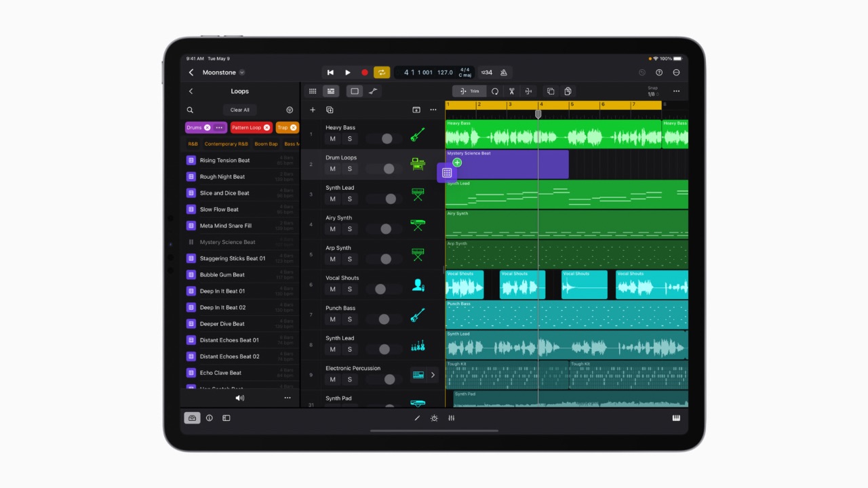868x488 pixels.
Task: Show the piano keyboard icon bottom right
Action: click(676, 418)
